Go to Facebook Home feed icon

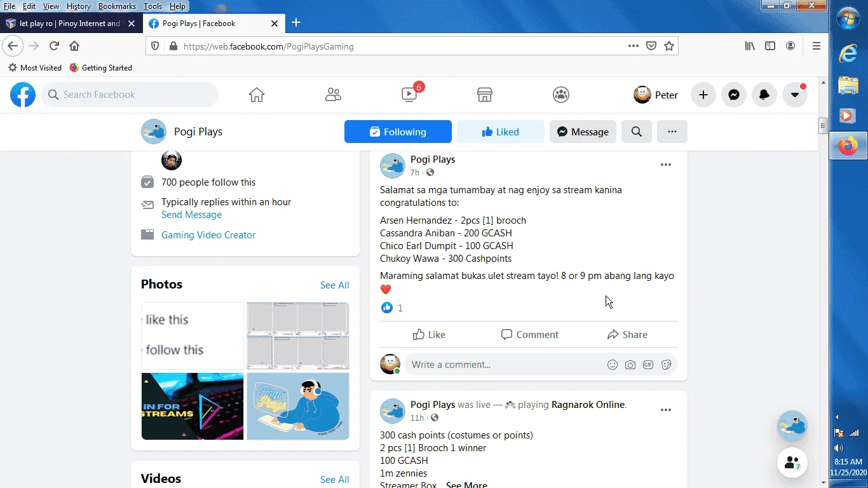(257, 95)
